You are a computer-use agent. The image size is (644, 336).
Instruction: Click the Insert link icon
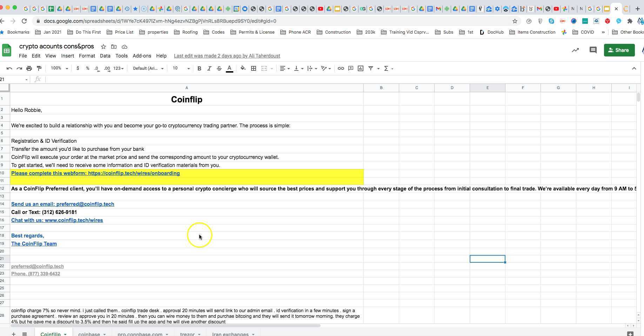click(341, 68)
